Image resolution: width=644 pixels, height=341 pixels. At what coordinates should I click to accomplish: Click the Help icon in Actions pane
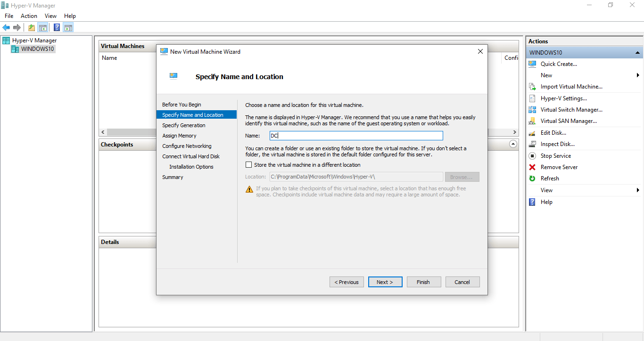click(x=533, y=202)
